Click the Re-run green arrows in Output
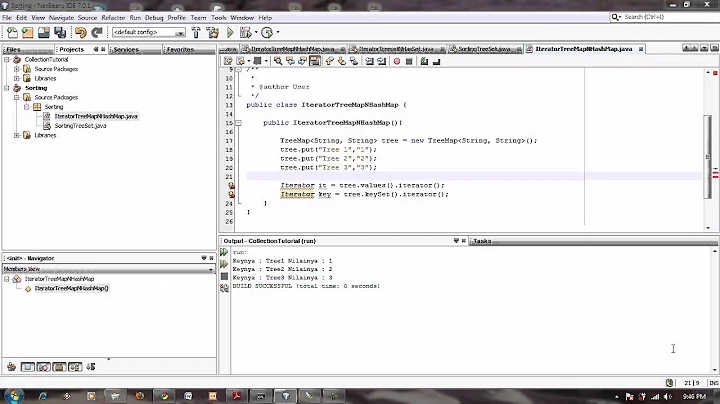Screen dimensions: 720x404 pyautogui.click(x=224, y=252)
